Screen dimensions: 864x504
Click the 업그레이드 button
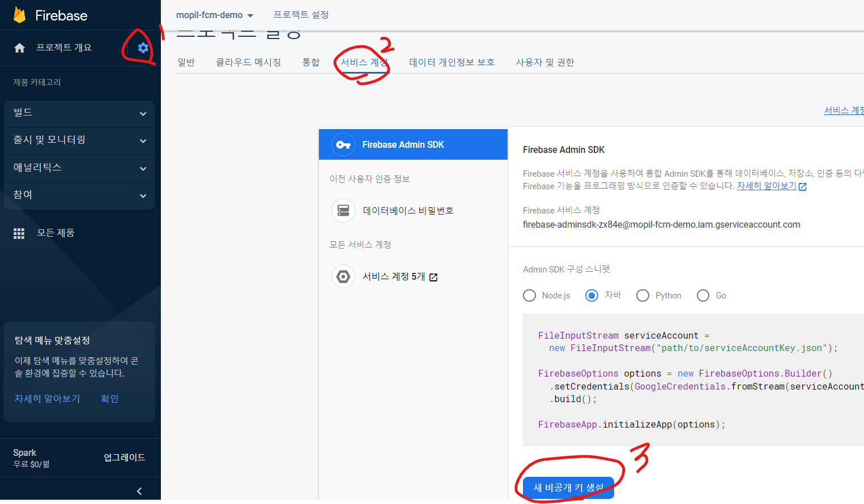click(125, 458)
